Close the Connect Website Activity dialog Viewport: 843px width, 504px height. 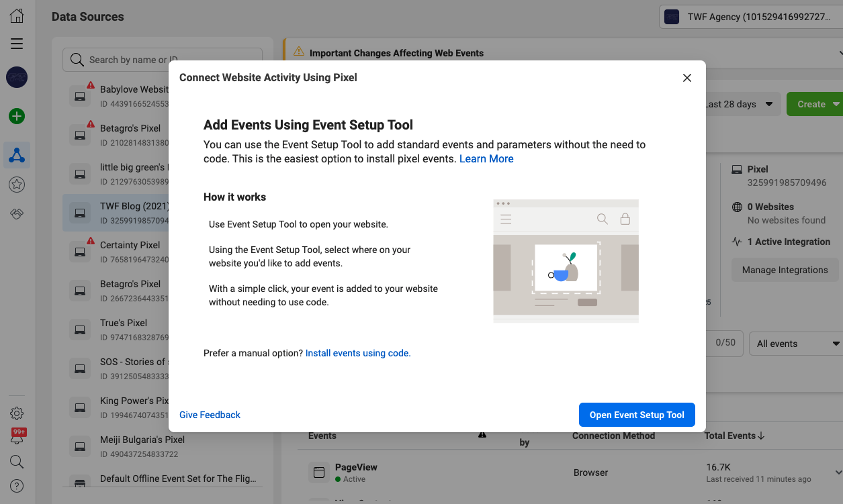coord(686,78)
